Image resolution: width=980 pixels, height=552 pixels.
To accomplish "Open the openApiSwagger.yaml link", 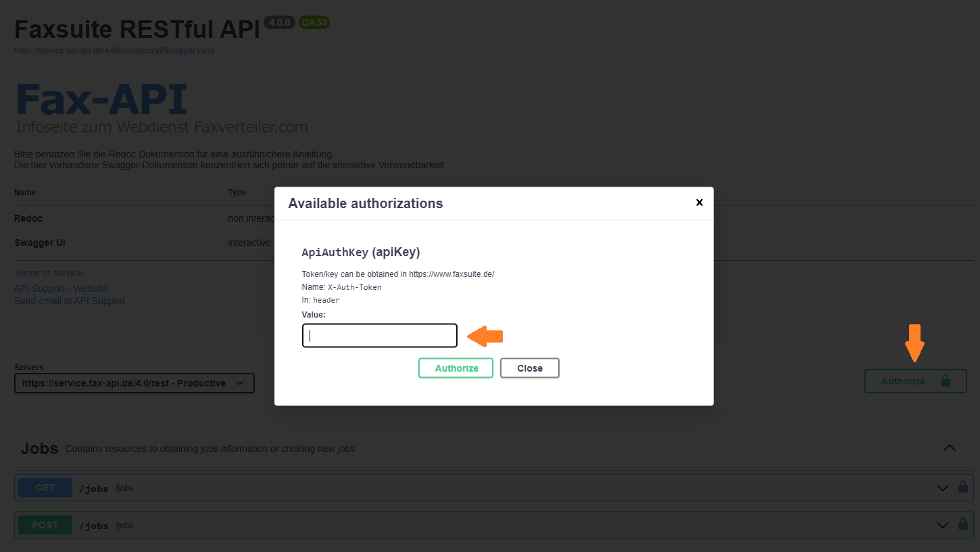I will (x=114, y=51).
